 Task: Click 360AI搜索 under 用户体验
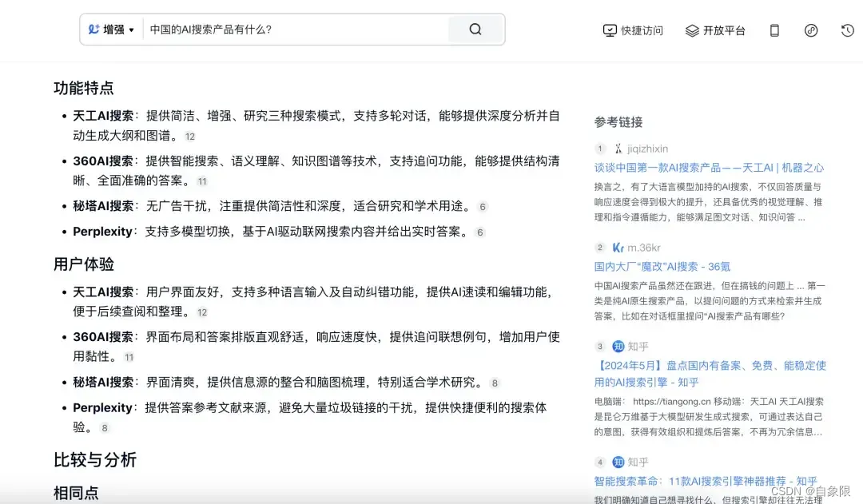(103, 337)
